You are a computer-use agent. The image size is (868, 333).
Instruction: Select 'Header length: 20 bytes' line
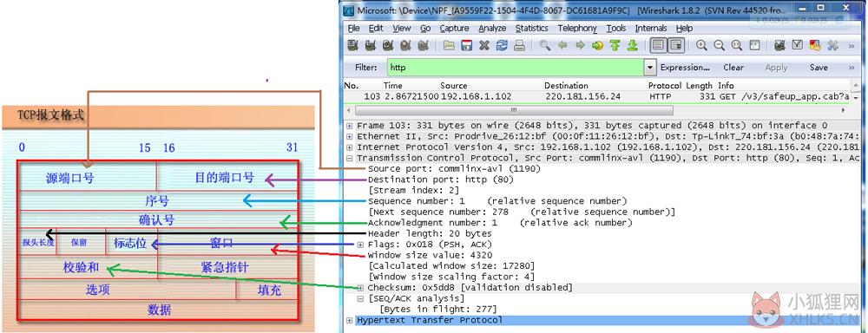pos(430,233)
